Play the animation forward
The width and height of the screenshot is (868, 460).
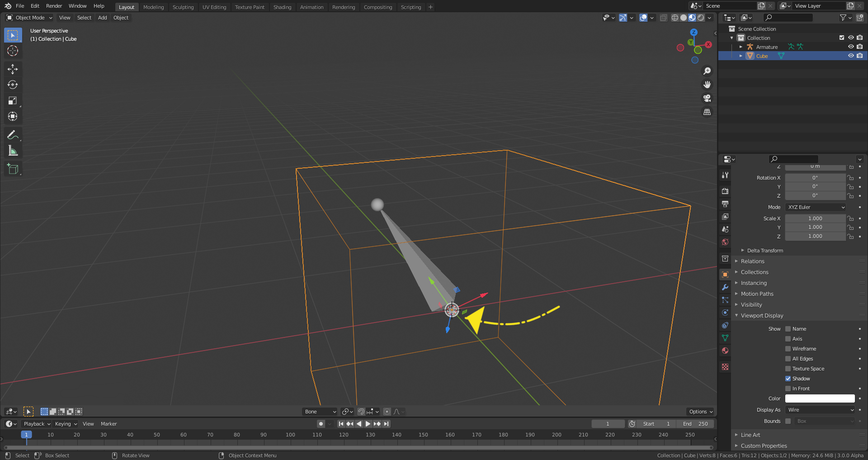[x=368, y=424]
